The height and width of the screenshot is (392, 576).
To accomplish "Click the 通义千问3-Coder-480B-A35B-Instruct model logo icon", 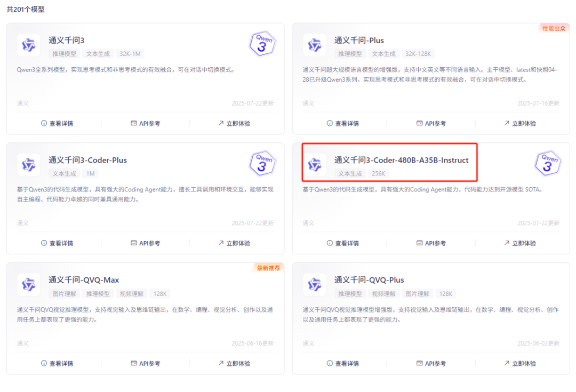I will pos(315,165).
